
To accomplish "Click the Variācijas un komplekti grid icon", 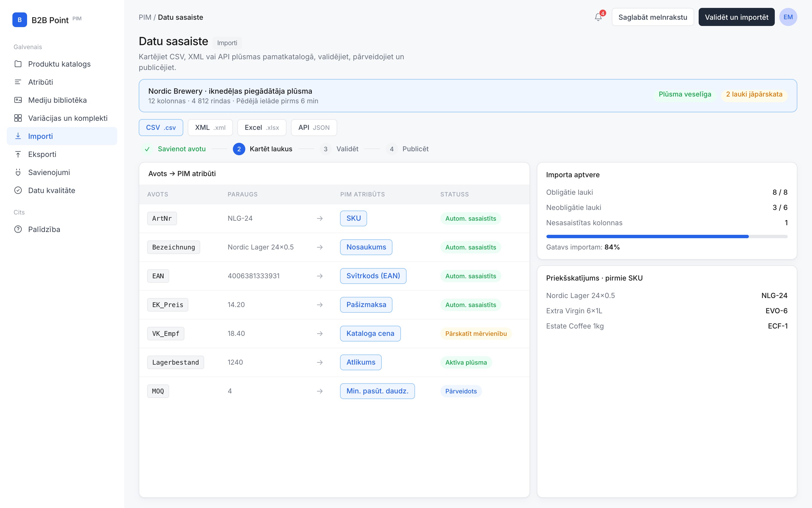I will tap(18, 118).
